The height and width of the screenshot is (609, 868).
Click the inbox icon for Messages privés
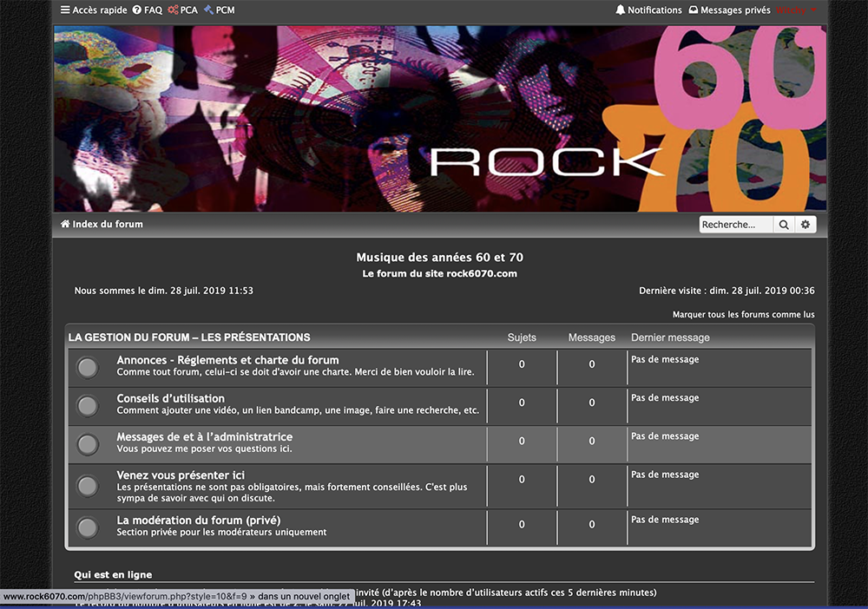click(x=694, y=10)
